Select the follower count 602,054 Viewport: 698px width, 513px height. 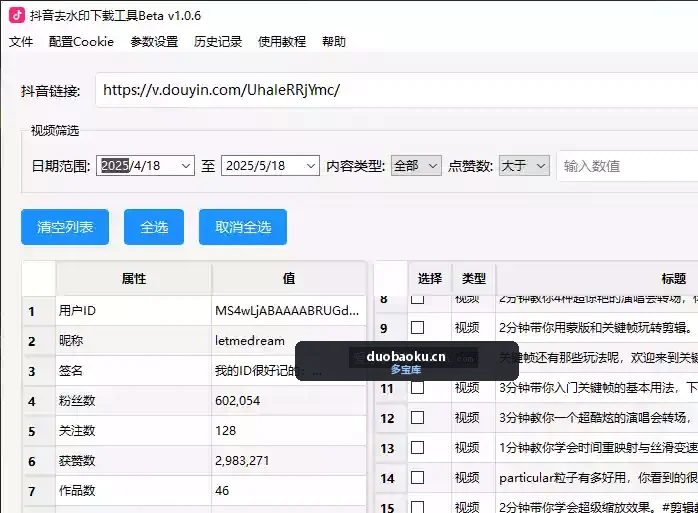[x=289, y=401]
